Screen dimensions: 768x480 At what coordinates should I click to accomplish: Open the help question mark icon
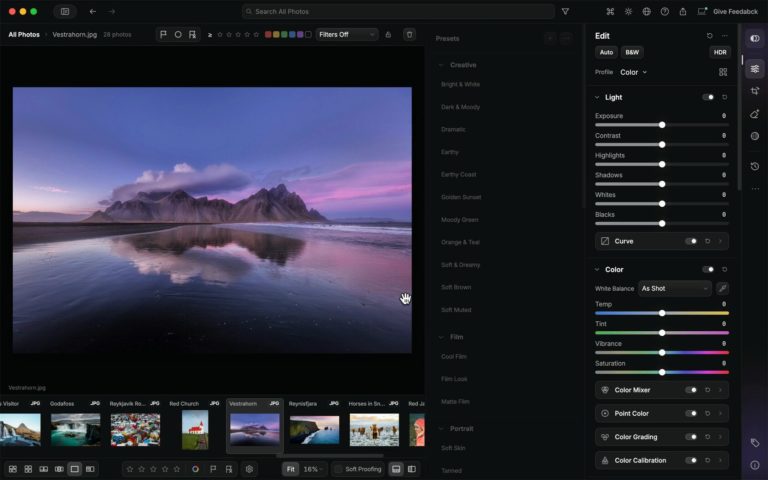tap(665, 11)
